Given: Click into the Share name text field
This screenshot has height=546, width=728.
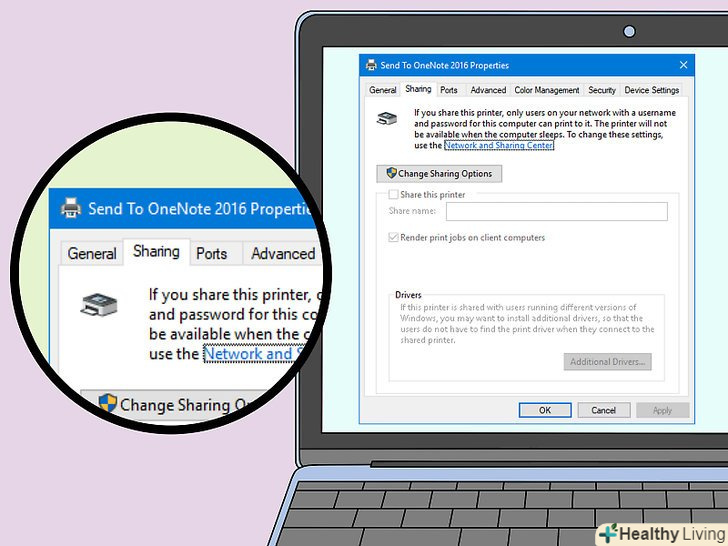Looking at the screenshot, I should pos(557,211).
